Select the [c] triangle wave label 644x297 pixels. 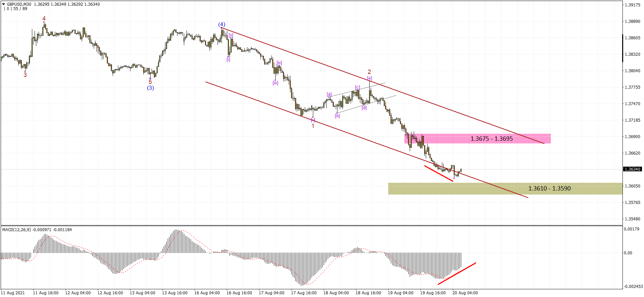[358, 87]
